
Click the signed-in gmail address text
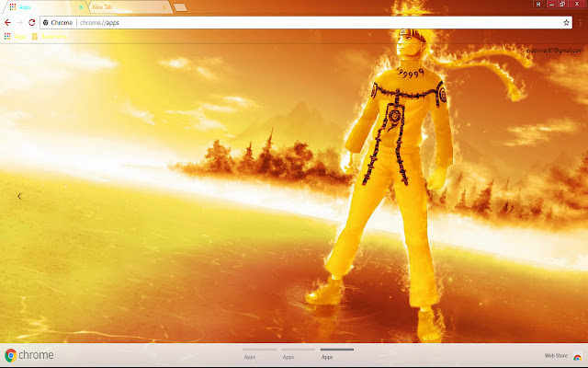554,51
